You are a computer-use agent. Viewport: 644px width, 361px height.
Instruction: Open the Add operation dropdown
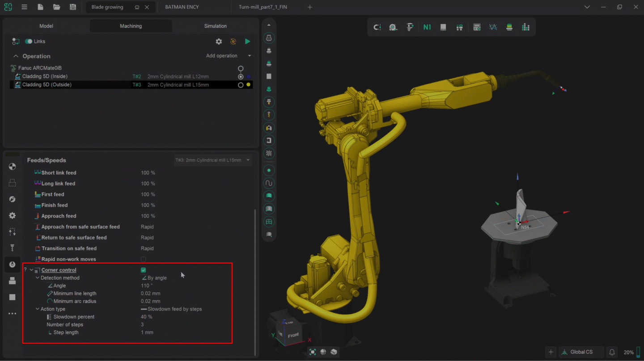[x=229, y=55]
